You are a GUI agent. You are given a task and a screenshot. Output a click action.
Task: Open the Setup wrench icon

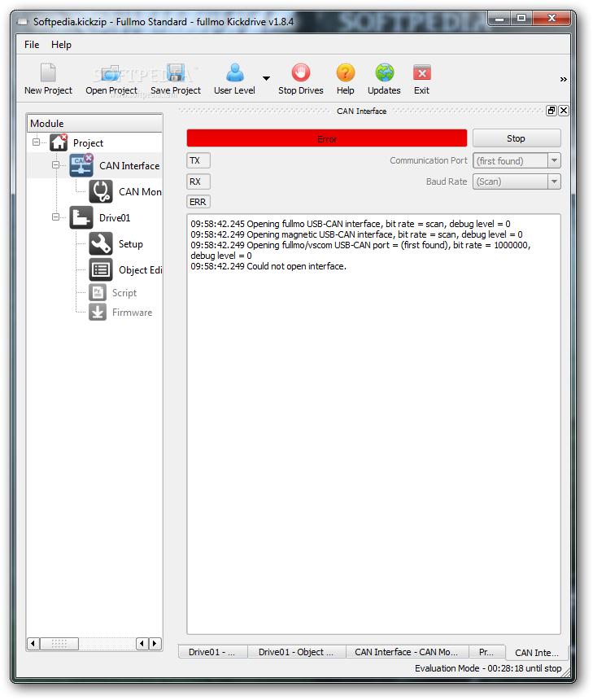point(100,243)
